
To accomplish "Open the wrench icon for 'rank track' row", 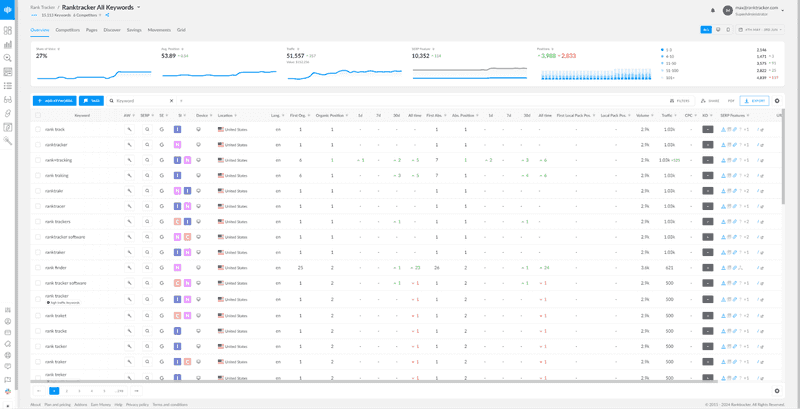I will click(x=129, y=129).
